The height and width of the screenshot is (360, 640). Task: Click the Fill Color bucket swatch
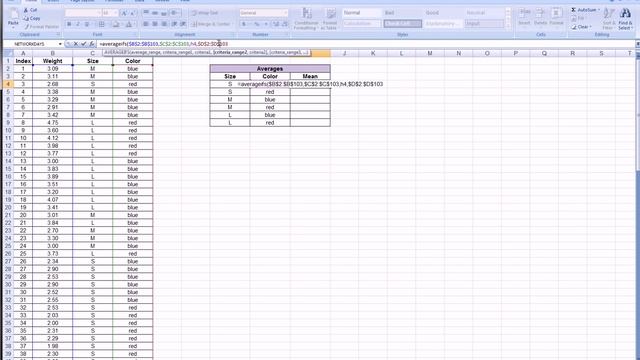point(115,24)
